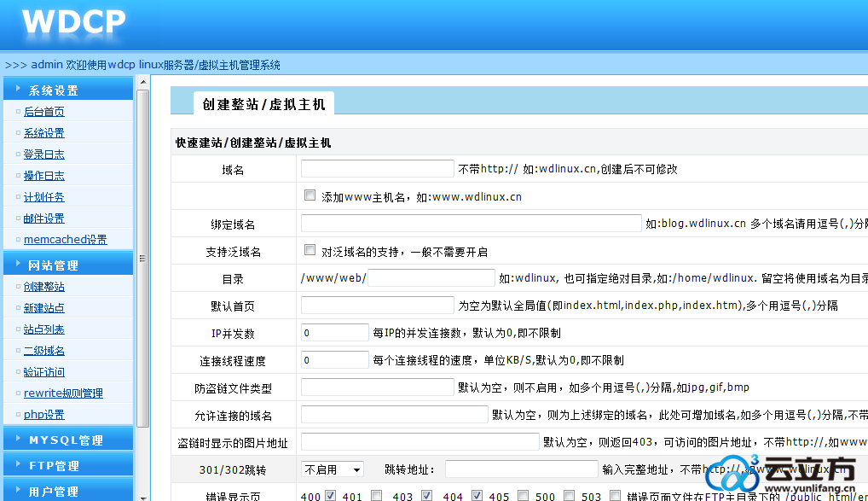Screen dimensions: 868x501
Task: Open the 操作日志 link
Action: point(43,176)
